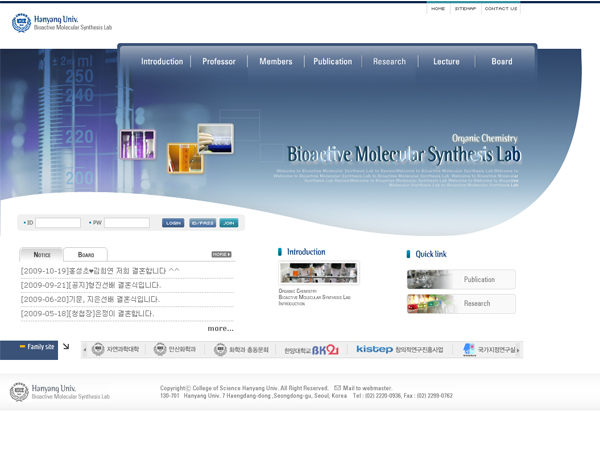Viewport: 600px width, 450px height.
Task: Open the kistep logo link
Action: [374, 350]
